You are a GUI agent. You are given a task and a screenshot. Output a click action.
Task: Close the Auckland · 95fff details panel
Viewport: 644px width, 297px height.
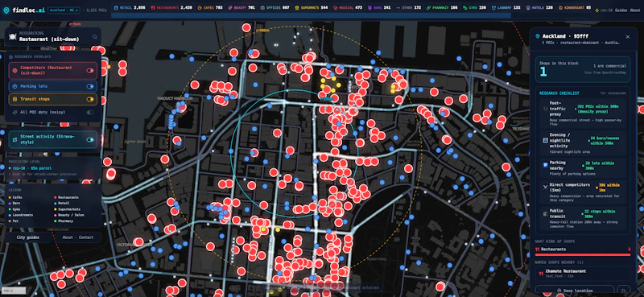[628, 36]
